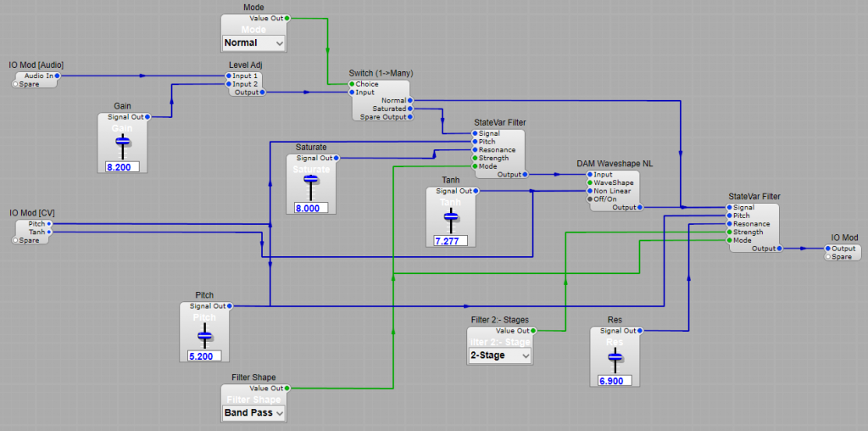Click the Tanh value field 7.277

[x=450, y=241]
